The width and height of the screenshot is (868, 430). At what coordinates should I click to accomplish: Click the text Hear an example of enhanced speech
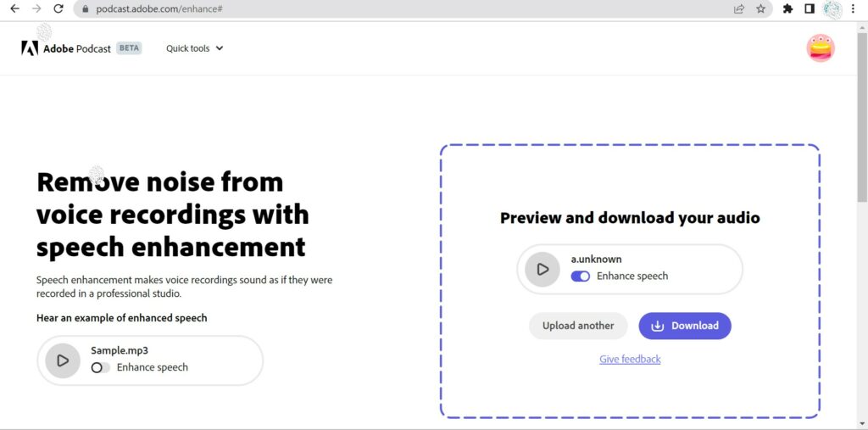click(x=122, y=318)
